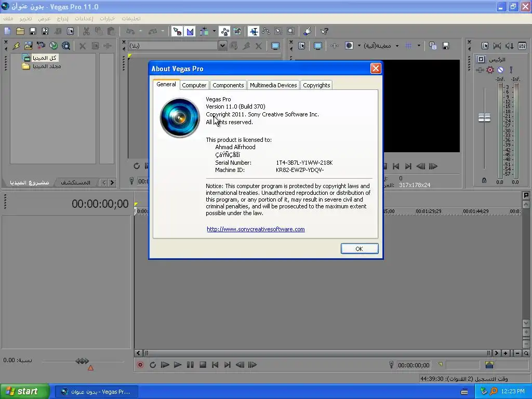Viewport: 532px width, 399px height.
Task: Open sonycreativesoftware.com link
Action: point(256,229)
